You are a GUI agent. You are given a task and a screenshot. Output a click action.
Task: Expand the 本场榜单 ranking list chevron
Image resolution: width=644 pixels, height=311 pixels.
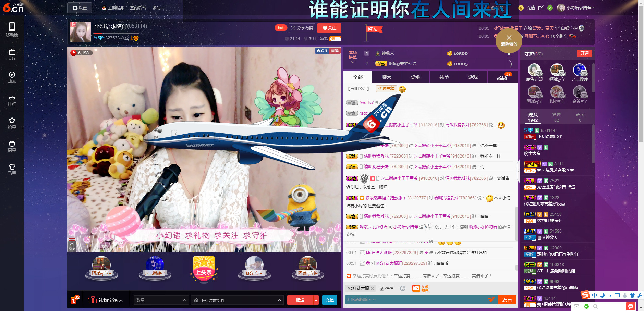pos(353,62)
